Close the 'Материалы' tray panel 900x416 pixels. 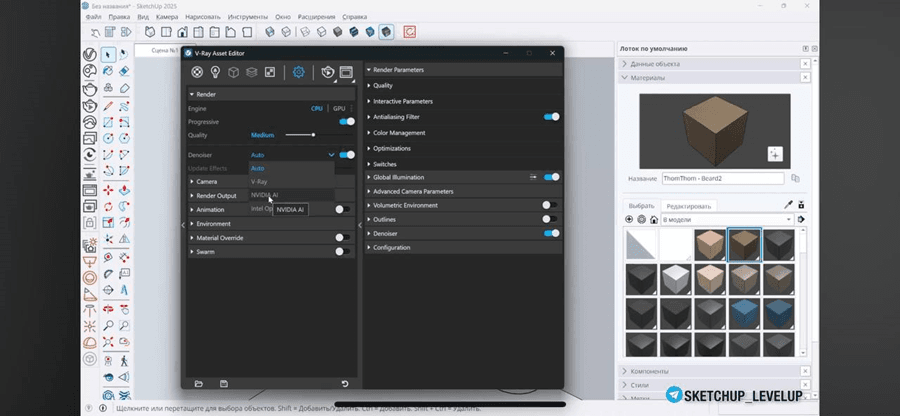805,77
